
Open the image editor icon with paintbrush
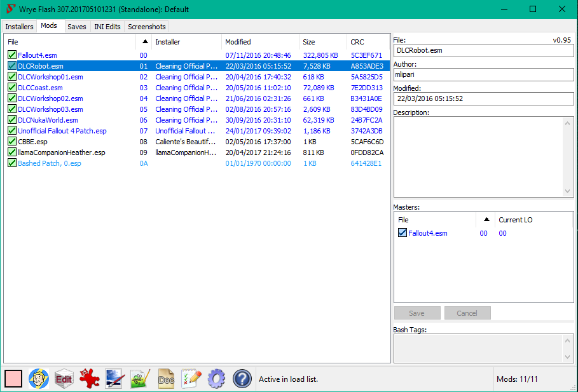(114, 379)
